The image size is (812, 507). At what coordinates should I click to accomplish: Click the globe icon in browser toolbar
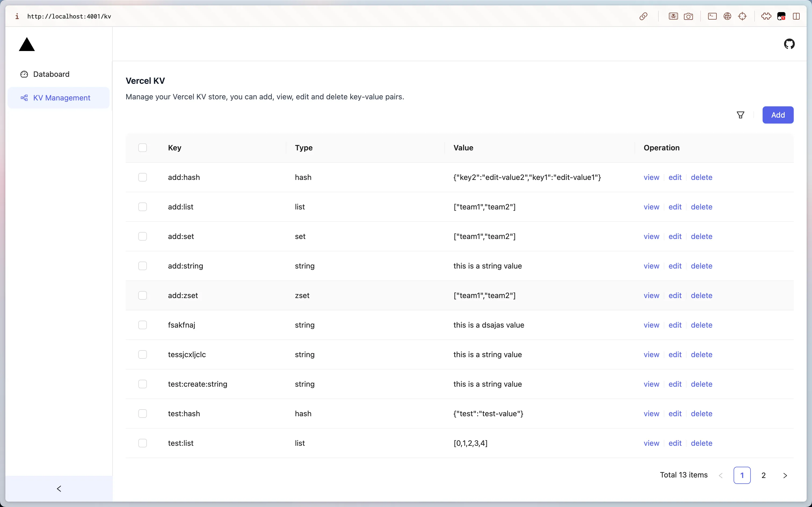(x=727, y=16)
